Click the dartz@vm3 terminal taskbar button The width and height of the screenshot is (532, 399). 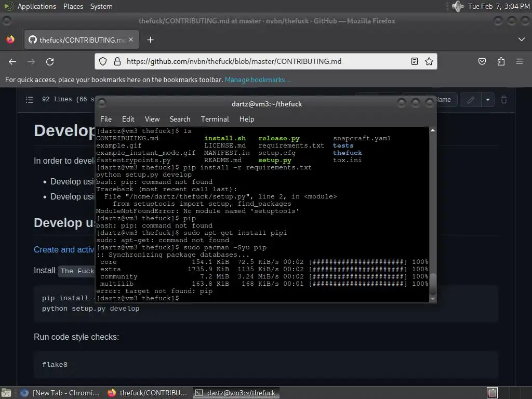236,393
